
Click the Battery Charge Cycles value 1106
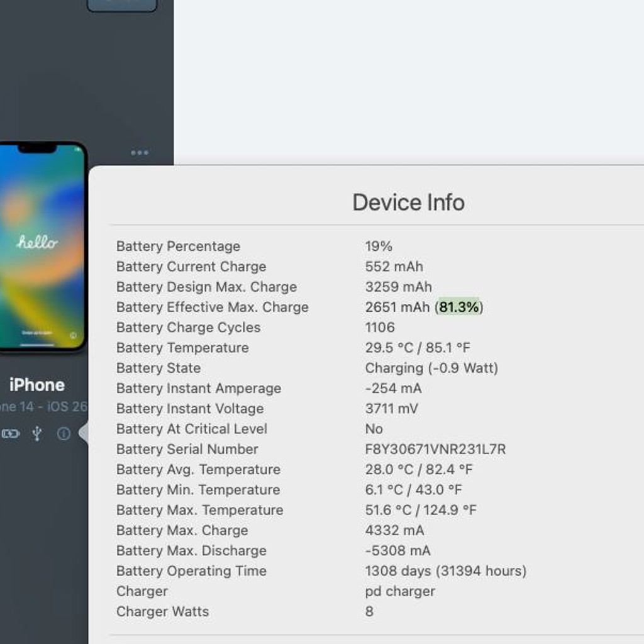tap(380, 328)
